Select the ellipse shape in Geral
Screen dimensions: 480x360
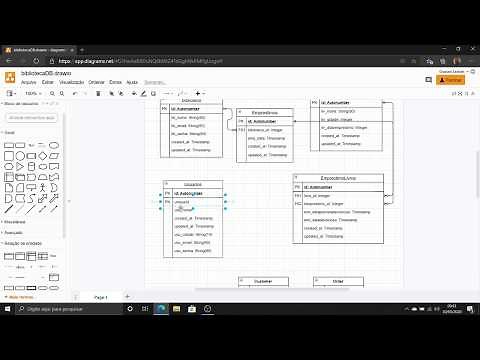(x=54, y=145)
